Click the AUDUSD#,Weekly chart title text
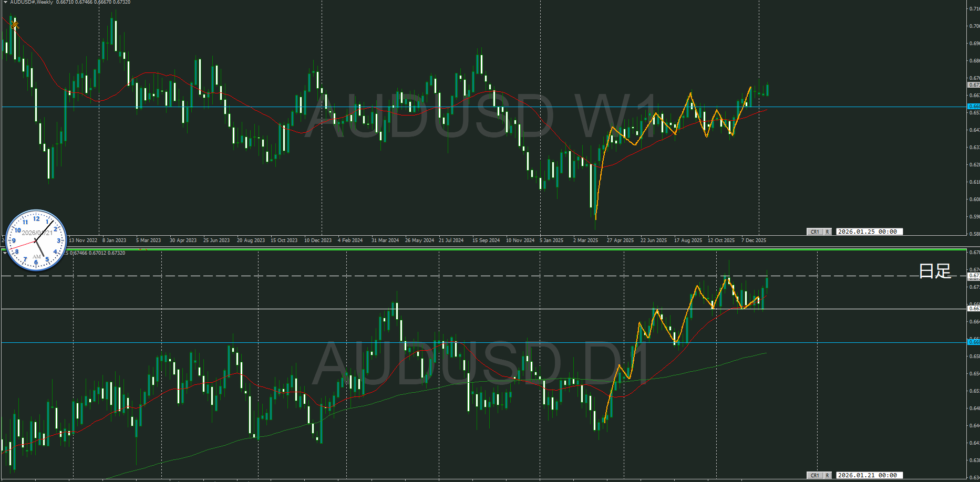The image size is (980, 482). coord(32,2)
